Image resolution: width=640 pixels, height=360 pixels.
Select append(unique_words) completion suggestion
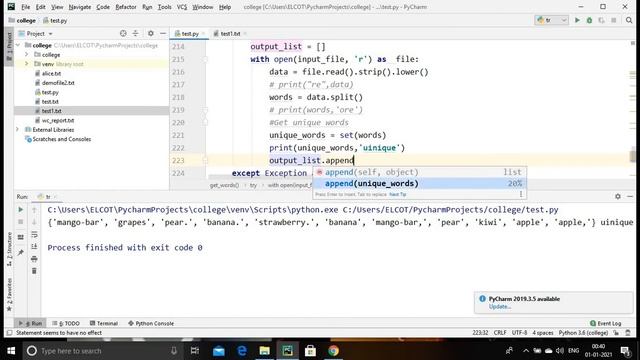pyautogui.click(x=420, y=183)
